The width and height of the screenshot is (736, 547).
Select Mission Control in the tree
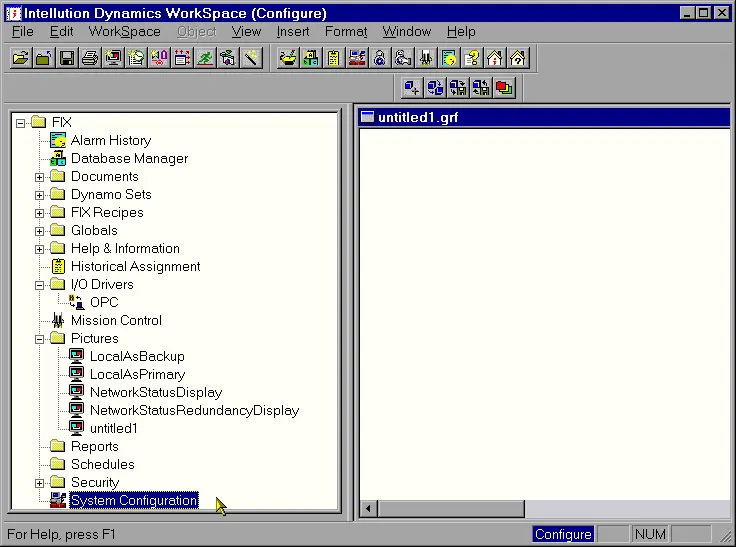pos(116,320)
